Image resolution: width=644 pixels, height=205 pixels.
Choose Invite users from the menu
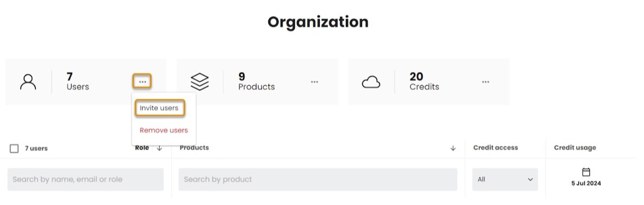click(159, 108)
